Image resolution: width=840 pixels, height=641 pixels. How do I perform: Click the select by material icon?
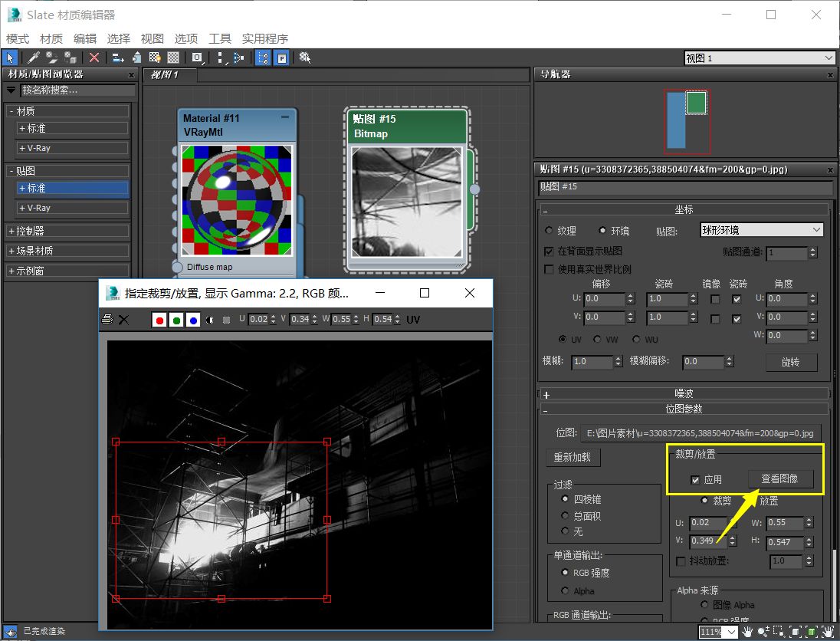click(x=305, y=58)
